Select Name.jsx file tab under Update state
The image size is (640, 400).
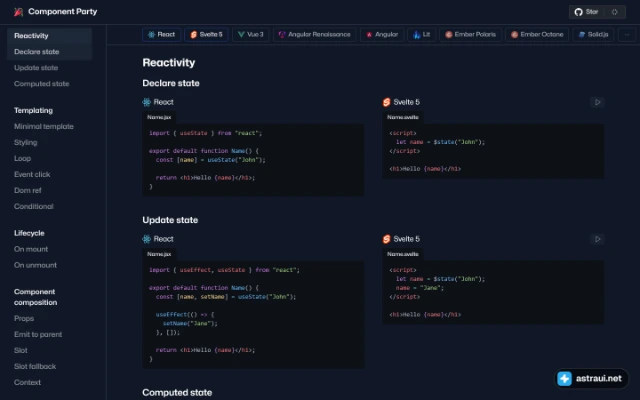[x=159, y=254]
